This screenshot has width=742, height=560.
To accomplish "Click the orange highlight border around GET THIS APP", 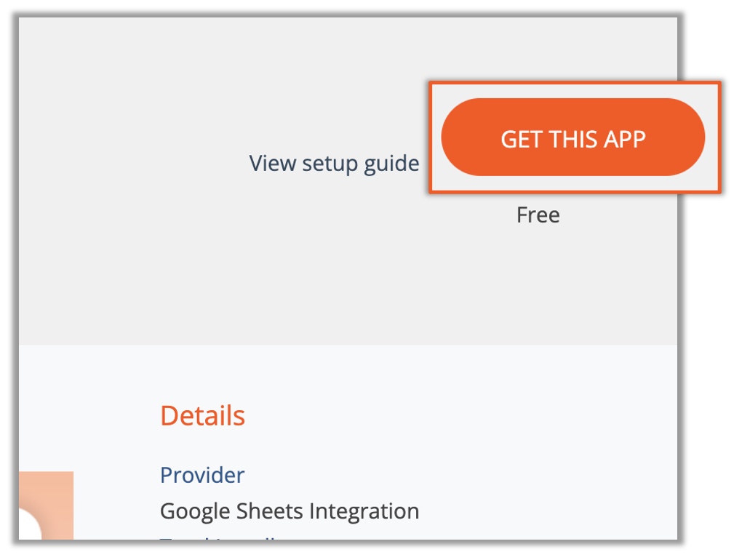I will (x=575, y=84).
